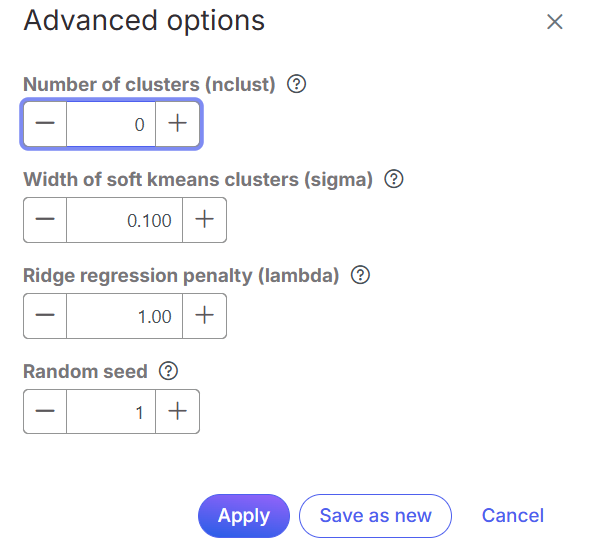This screenshot has width=591, height=554.
Task: View the Random seed help tooltip icon
Action: (168, 371)
